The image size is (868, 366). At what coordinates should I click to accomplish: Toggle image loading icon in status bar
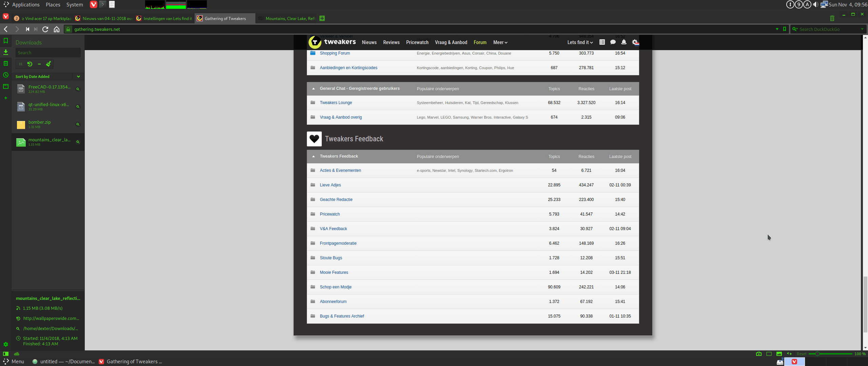point(779,354)
